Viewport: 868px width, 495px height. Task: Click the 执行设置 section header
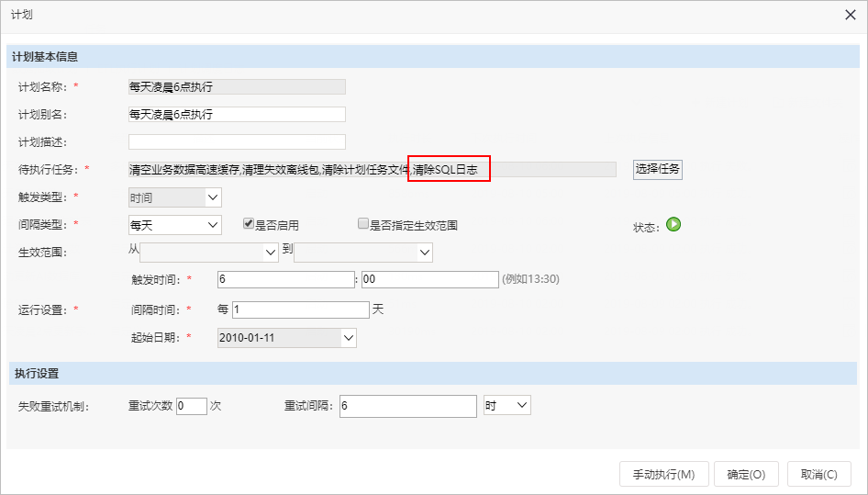tap(433, 374)
